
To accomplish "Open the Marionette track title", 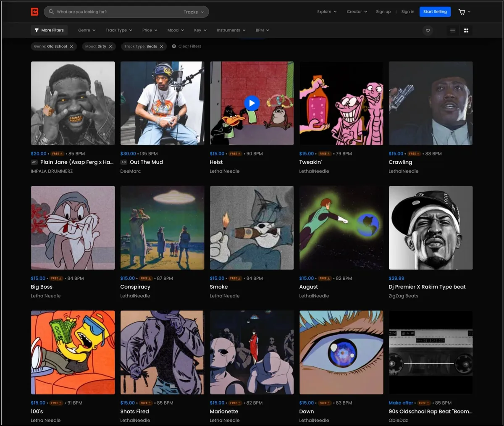I will [224, 412].
